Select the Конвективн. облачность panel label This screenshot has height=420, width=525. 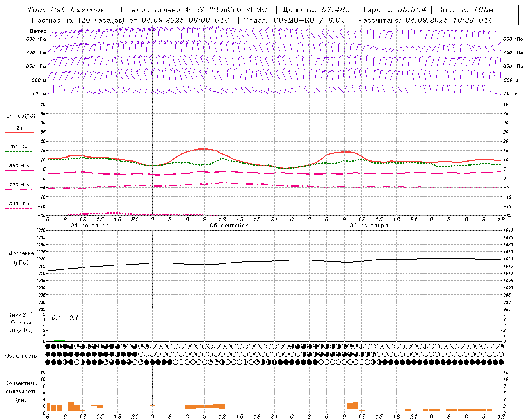click(x=21, y=388)
